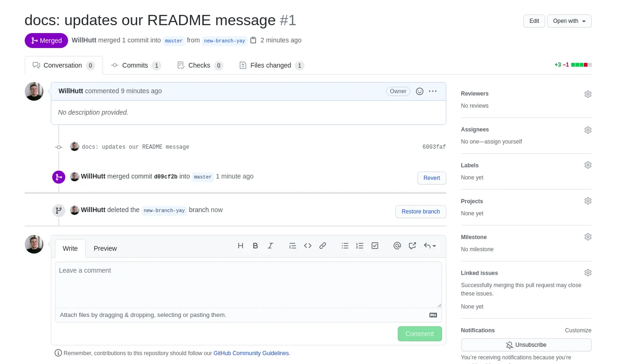Switch to the Files changed tab
This screenshot has width=630, height=364.
click(271, 65)
